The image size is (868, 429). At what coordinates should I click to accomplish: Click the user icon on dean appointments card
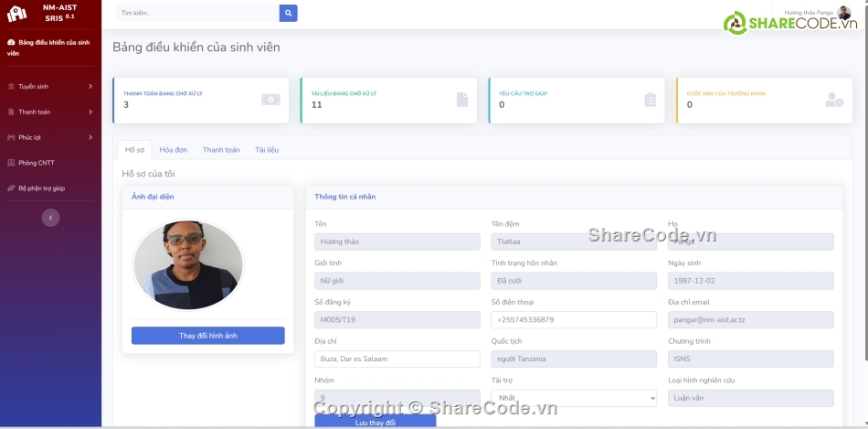point(833,100)
